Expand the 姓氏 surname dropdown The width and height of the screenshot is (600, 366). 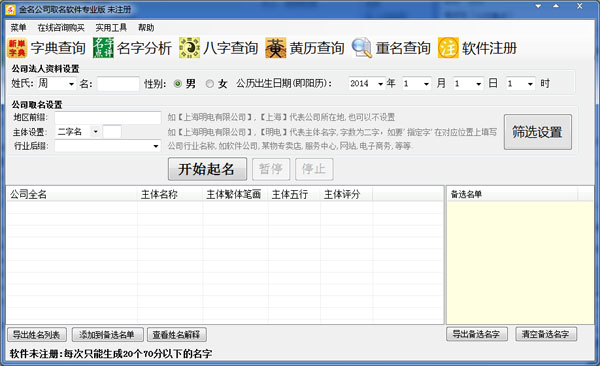point(71,84)
